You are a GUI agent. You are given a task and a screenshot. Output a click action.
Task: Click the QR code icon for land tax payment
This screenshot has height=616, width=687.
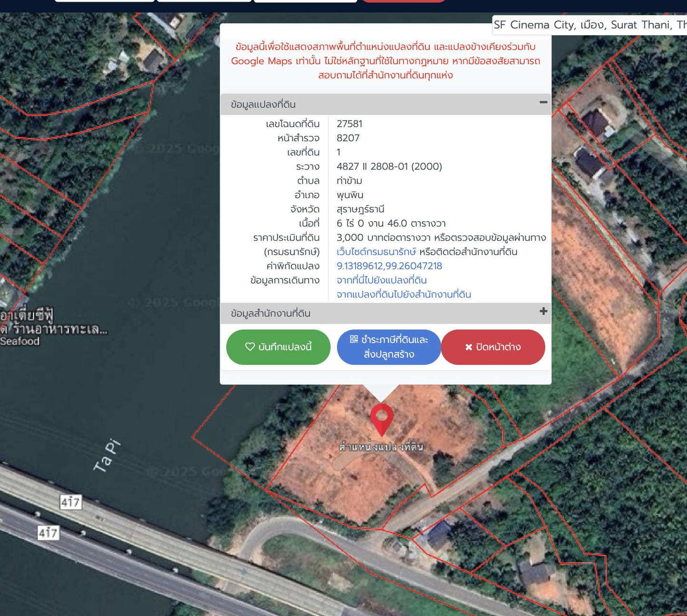click(354, 339)
